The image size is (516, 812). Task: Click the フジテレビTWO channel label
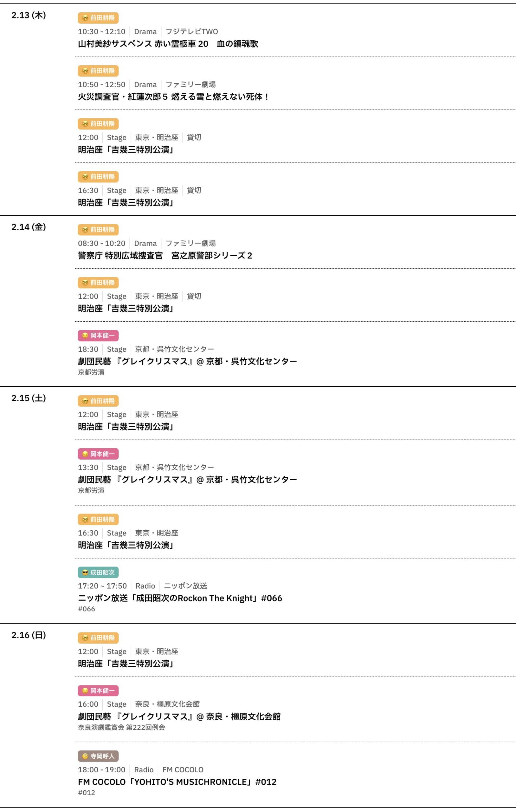point(191,32)
